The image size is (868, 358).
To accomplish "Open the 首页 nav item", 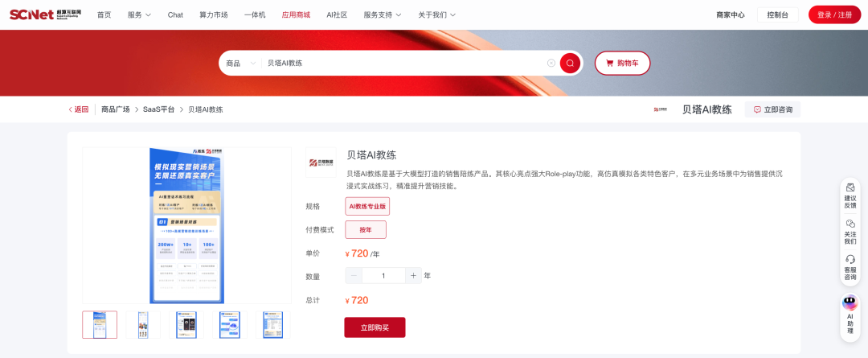I will click(x=104, y=15).
